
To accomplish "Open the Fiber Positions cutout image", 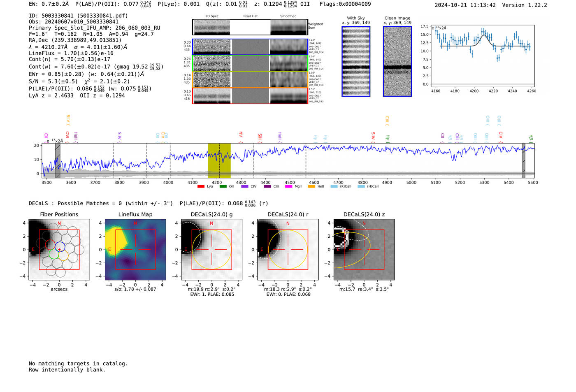I will tap(59, 249).
